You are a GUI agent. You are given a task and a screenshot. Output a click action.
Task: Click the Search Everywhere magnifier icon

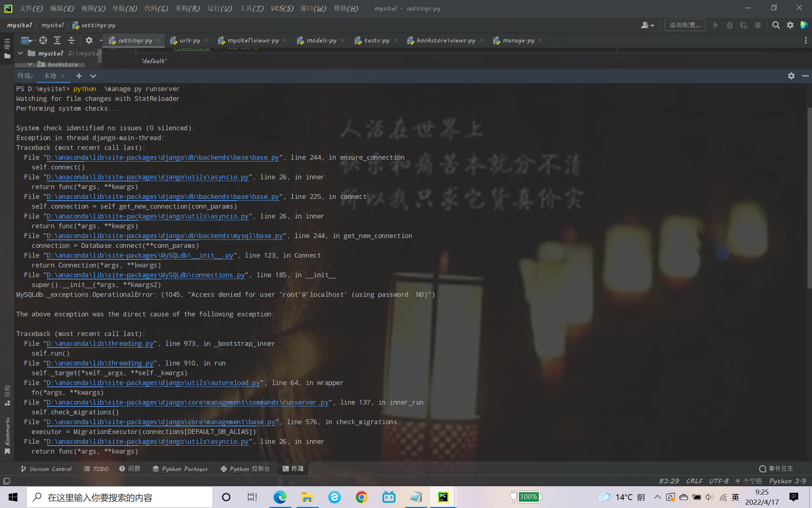776,25
